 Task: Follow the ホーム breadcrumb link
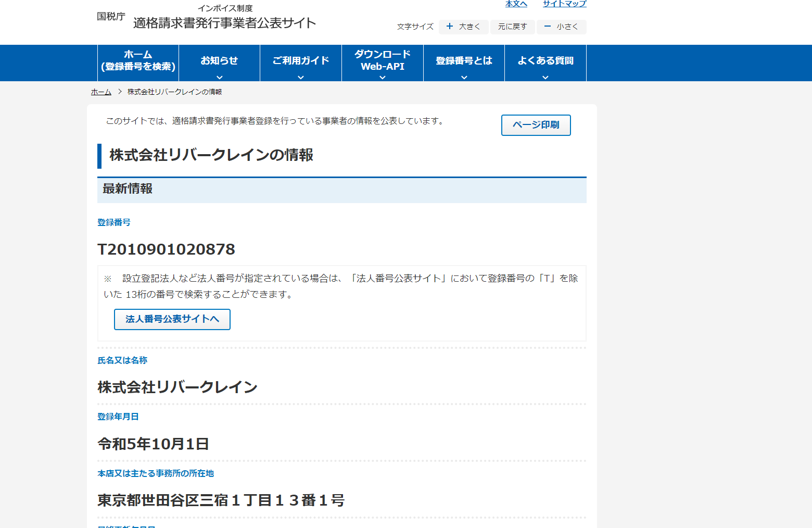(x=101, y=92)
